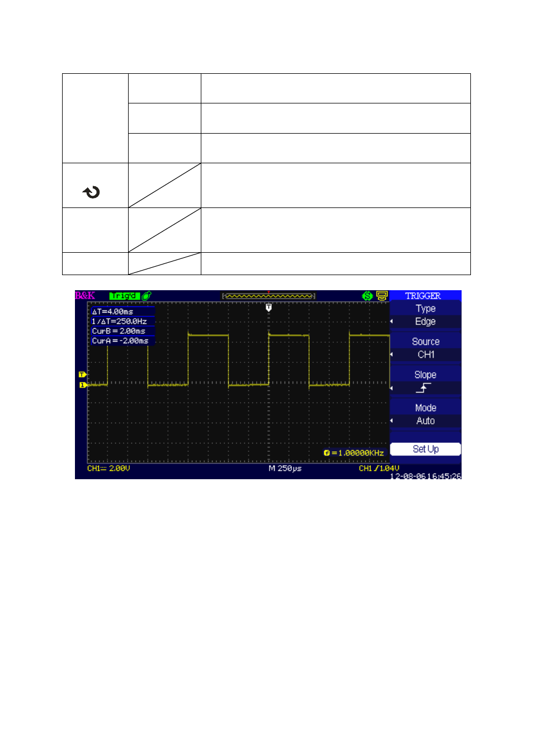The height and width of the screenshot is (756, 533).
Task: Click the CH1 2.00V scale readout
Action: pos(109,469)
